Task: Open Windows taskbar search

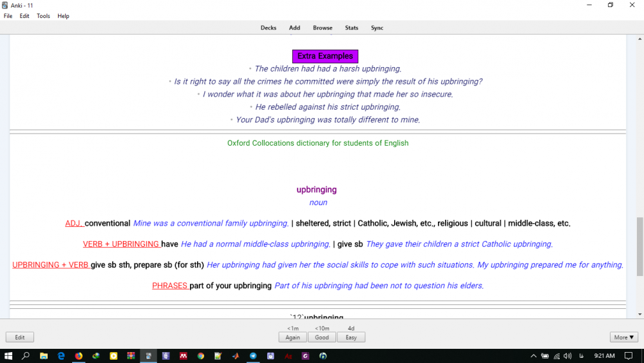Action: [26, 356]
